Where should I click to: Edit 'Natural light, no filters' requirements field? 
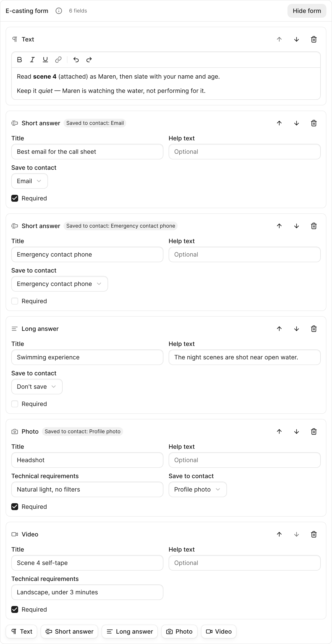[x=87, y=489]
